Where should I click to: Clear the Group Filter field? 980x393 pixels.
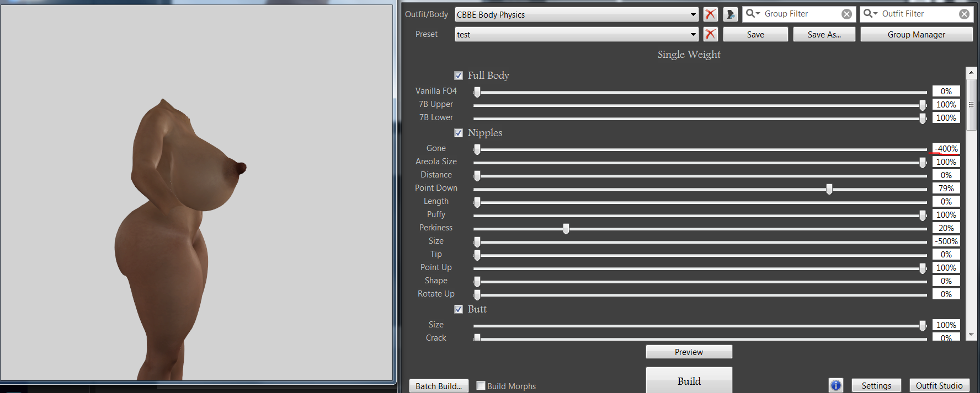(x=846, y=14)
